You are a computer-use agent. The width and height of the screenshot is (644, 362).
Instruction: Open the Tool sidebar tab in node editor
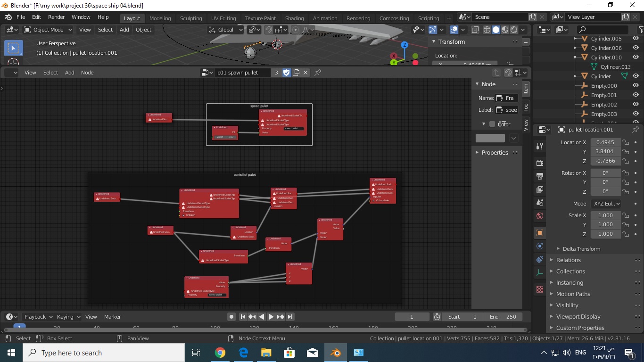(526, 107)
